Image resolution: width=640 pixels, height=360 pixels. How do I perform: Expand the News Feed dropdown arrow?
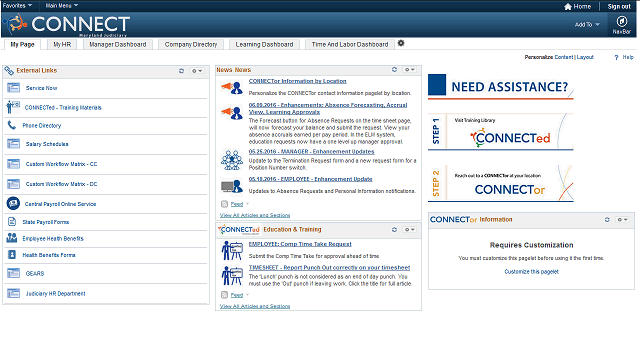pos(247,204)
